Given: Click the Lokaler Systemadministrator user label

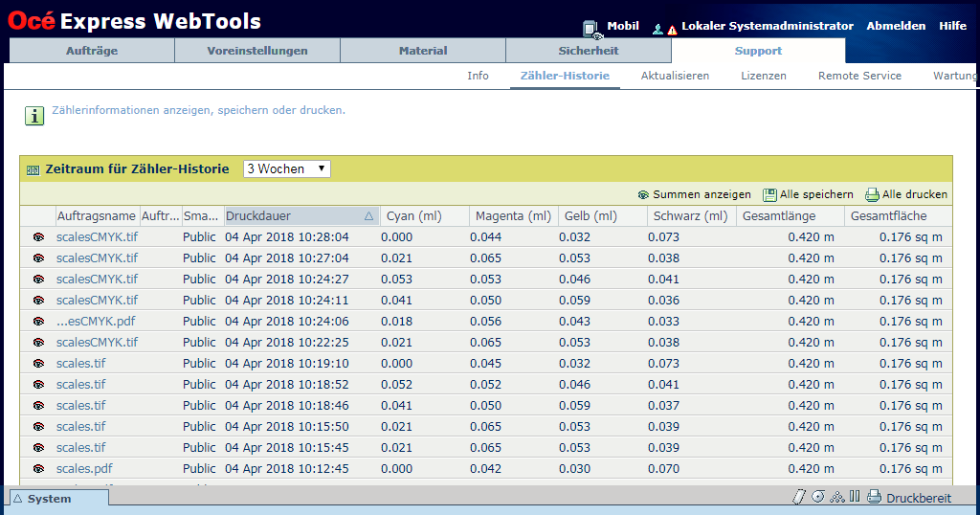Looking at the screenshot, I should pyautogui.click(x=768, y=26).
